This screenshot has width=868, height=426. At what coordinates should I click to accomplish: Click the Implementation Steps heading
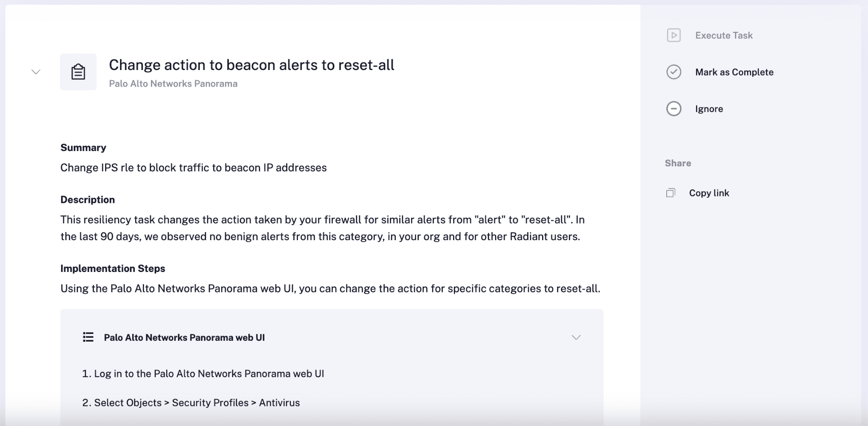(113, 269)
